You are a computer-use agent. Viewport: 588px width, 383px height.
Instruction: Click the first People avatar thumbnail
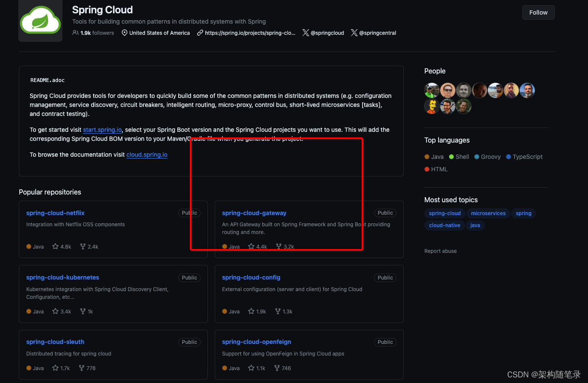point(432,90)
